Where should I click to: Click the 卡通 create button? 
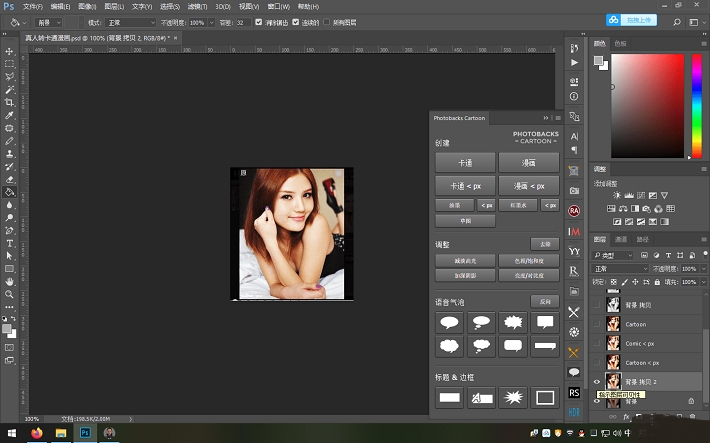coord(465,163)
